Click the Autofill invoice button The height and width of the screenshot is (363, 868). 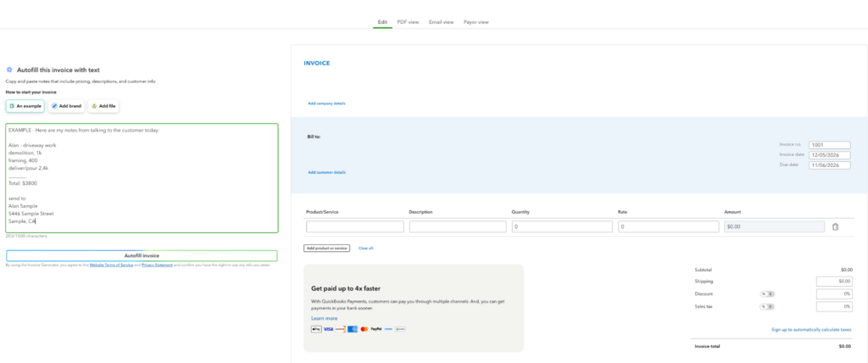pos(142,255)
